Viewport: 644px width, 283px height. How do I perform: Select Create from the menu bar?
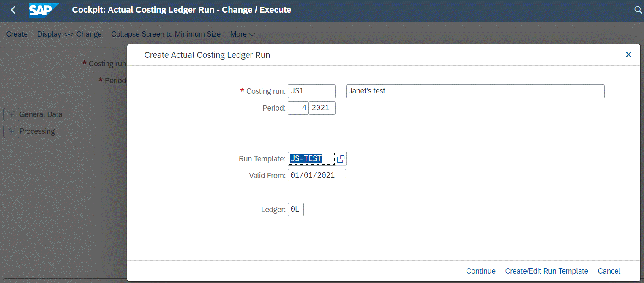coord(16,34)
